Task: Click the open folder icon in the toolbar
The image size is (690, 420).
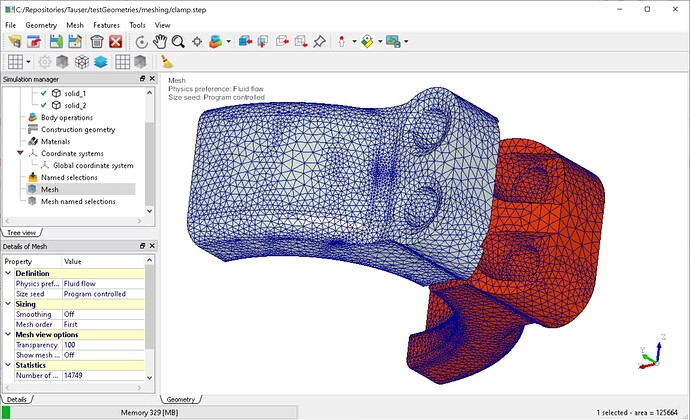Action: (15, 42)
